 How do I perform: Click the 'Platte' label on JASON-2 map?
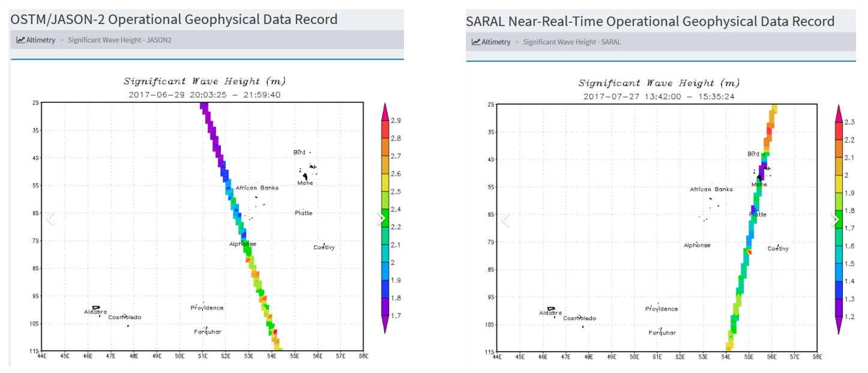pyautogui.click(x=304, y=213)
